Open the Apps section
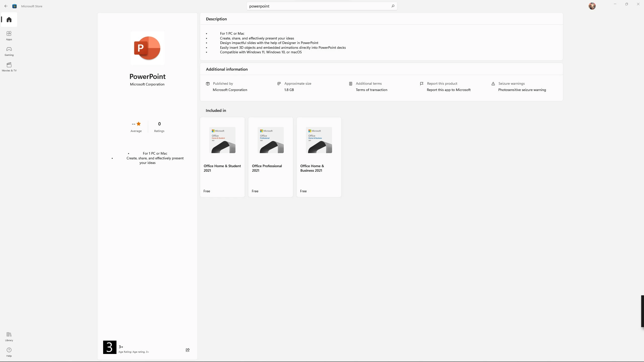This screenshot has width=644, height=362. (x=9, y=36)
